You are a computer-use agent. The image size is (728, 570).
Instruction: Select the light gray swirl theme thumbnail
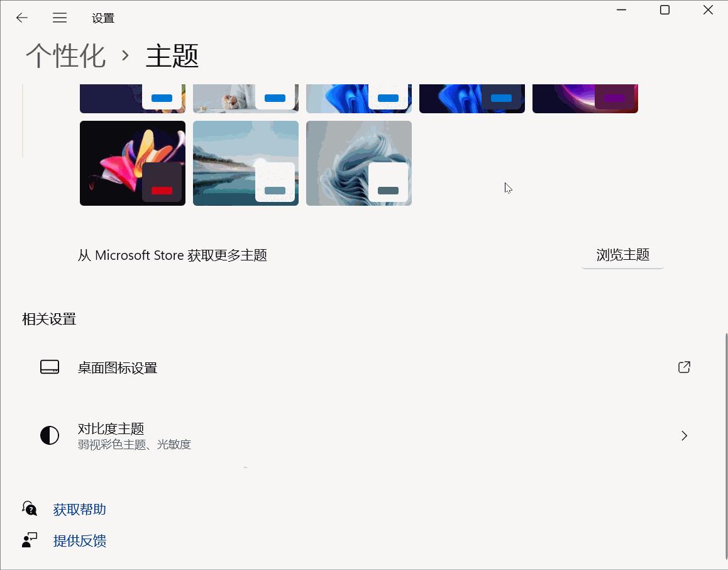click(x=358, y=163)
